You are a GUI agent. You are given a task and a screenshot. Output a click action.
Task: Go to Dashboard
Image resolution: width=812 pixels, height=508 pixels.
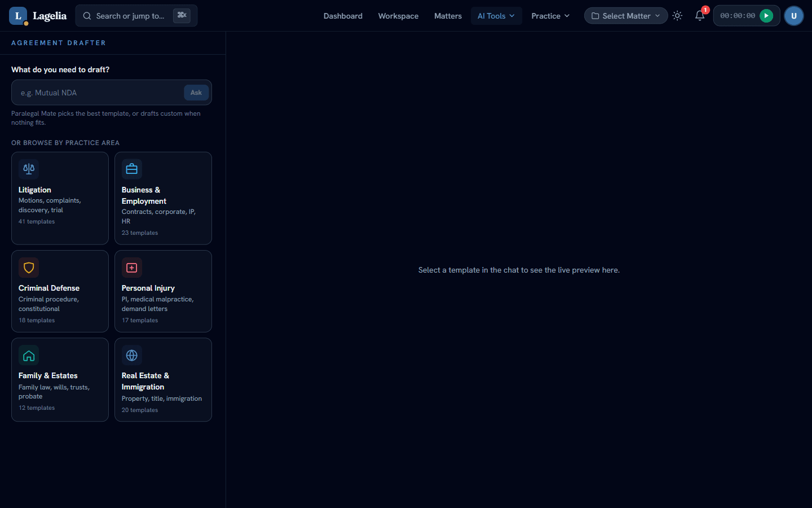point(343,16)
